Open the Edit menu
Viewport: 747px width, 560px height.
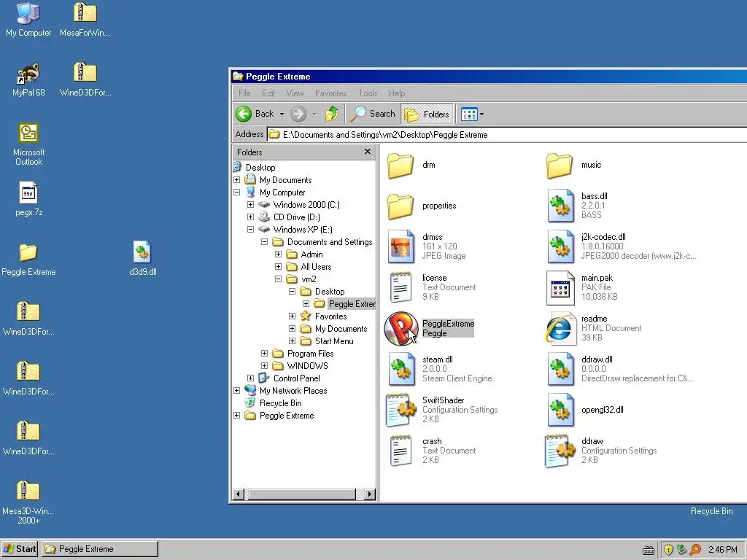click(268, 93)
